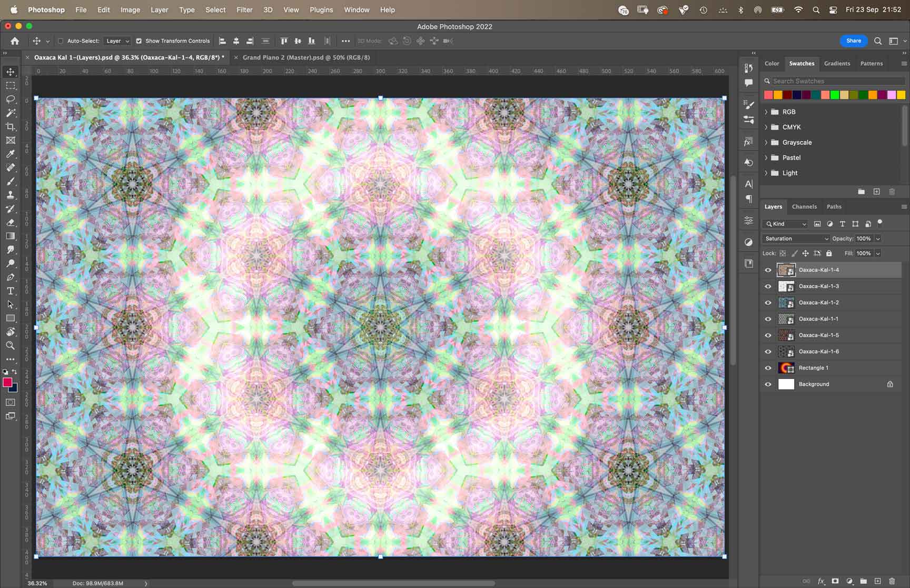Activate the Zoom tool in toolbar

pyautogui.click(x=11, y=345)
